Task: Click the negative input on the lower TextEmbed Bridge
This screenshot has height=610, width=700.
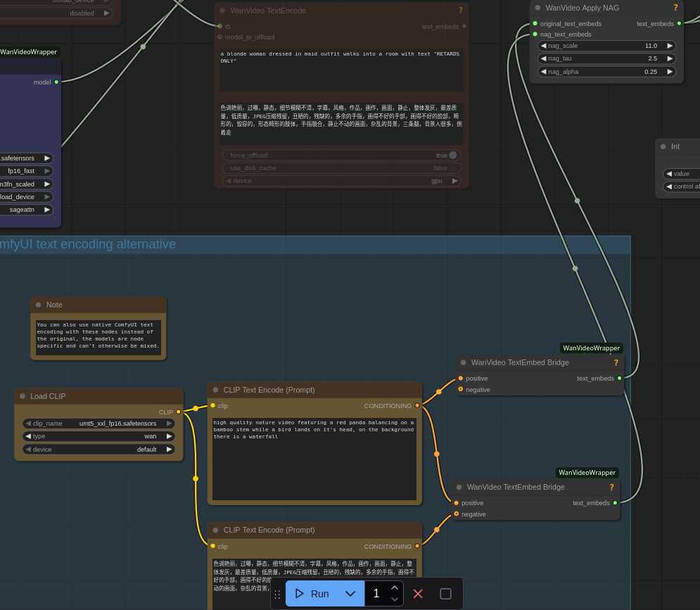Action: pos(457,514)
